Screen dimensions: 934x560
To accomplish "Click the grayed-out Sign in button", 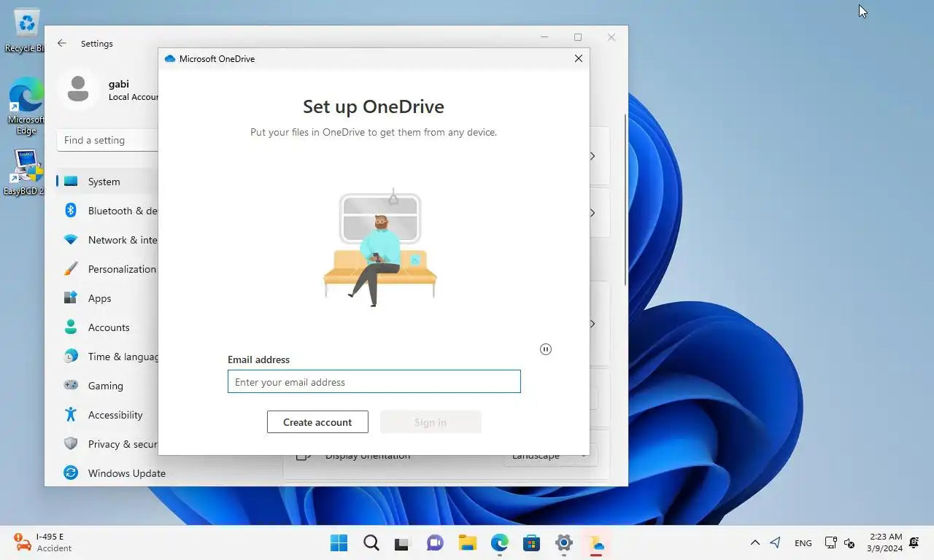I will point(431,422).
